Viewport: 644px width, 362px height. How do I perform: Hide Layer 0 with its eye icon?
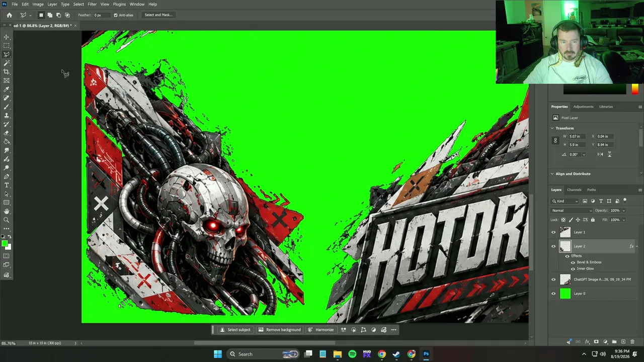(x=553, y=294)
